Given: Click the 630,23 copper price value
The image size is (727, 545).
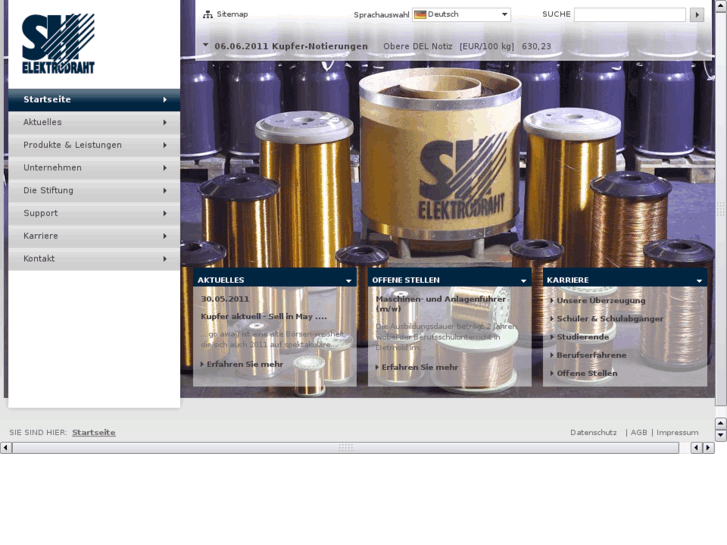Looking at the screenshot, I should pos(536,46).
